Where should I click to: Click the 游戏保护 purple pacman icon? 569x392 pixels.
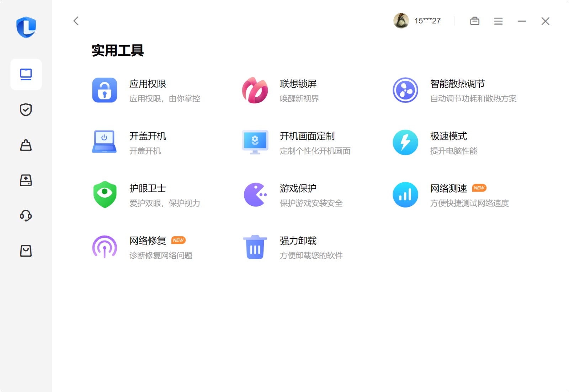click(255, 195)
